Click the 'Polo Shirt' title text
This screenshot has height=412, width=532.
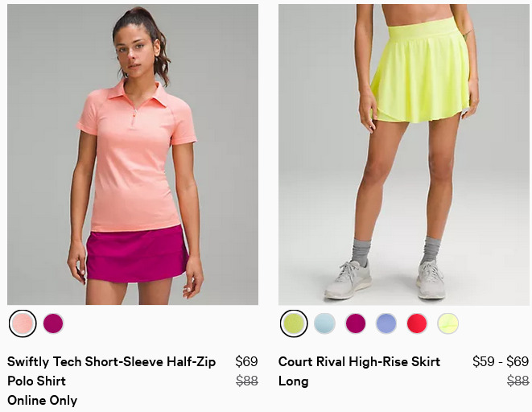pos(37,381)
